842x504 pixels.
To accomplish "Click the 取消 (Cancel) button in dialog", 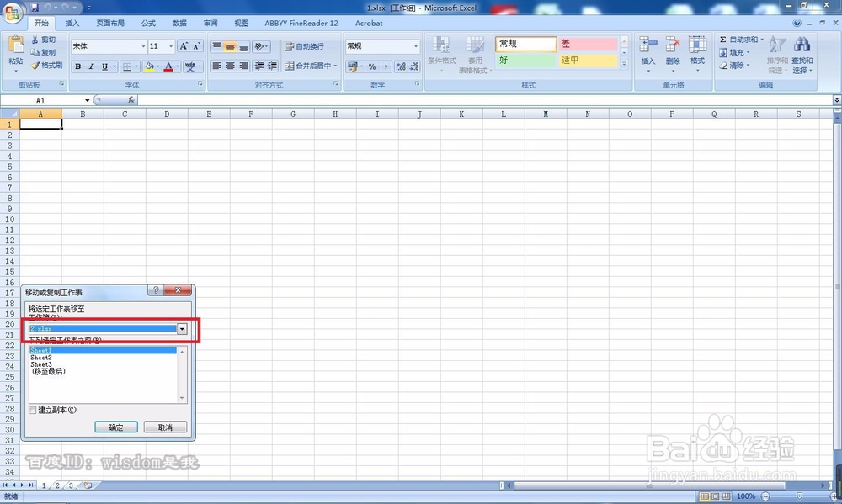I will coord(165,427).
